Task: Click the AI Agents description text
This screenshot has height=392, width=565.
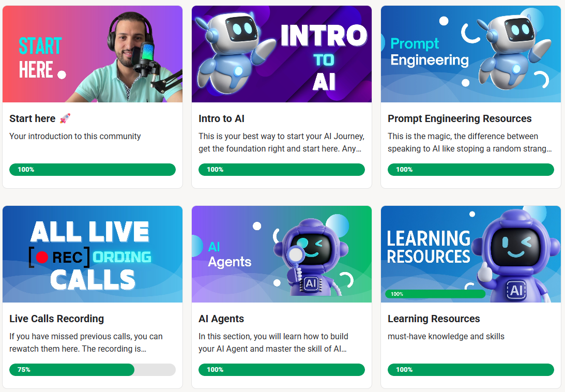Action: 273,342
